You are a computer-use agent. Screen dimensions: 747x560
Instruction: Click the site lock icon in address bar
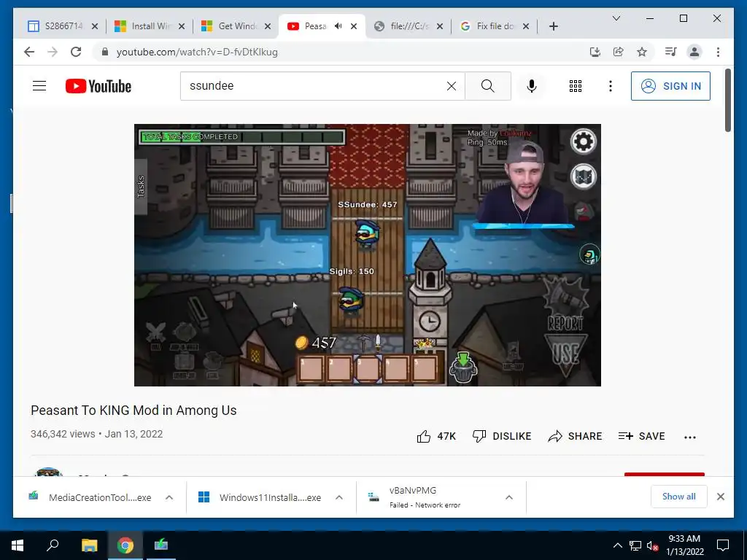pos(105,52)
